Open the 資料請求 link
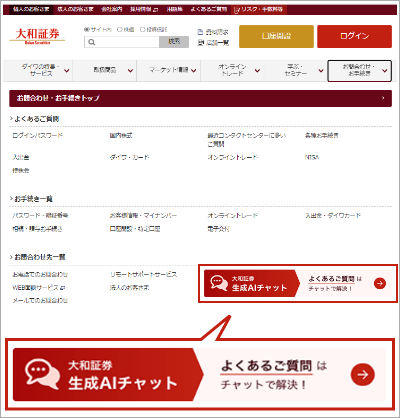 217,32
